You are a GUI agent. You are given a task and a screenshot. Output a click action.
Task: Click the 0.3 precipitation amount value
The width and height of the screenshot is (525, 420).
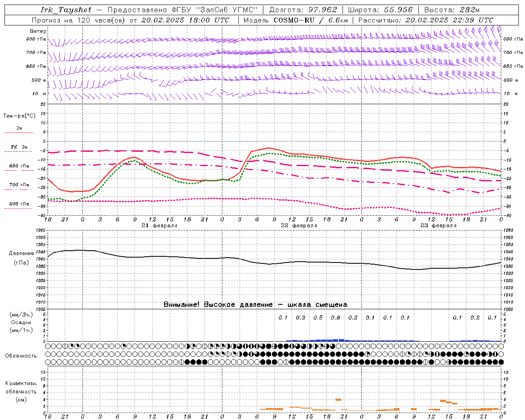[301, 317]
